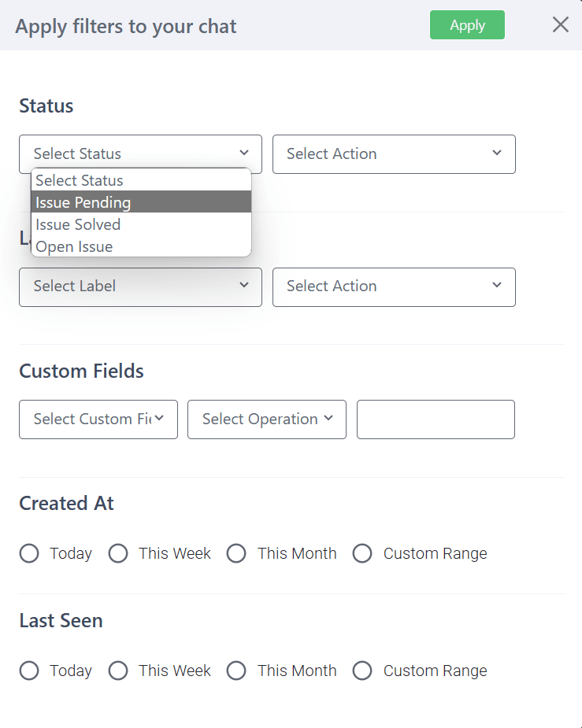Select the 'Select Status' placeholder option

point(141,180)
